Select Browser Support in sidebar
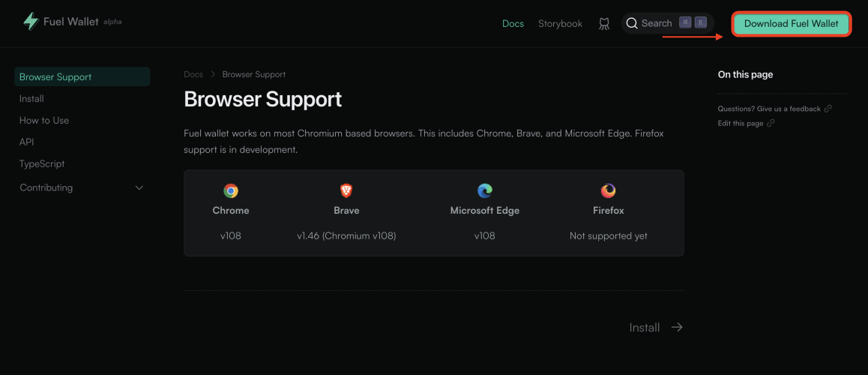The image size is (868, 375). [x=82, y=76]
